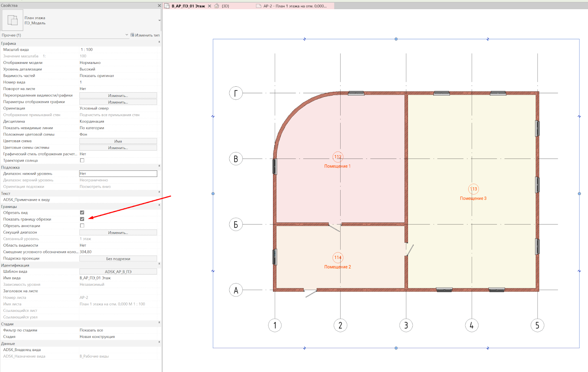The image size is (588, 372).
Task: Open the type selector dropdown arrow
Action: (x=159, y=20)
